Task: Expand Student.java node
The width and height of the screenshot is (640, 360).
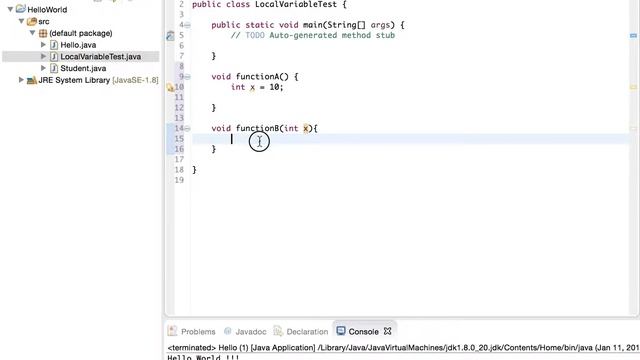Action: point(43,68)
